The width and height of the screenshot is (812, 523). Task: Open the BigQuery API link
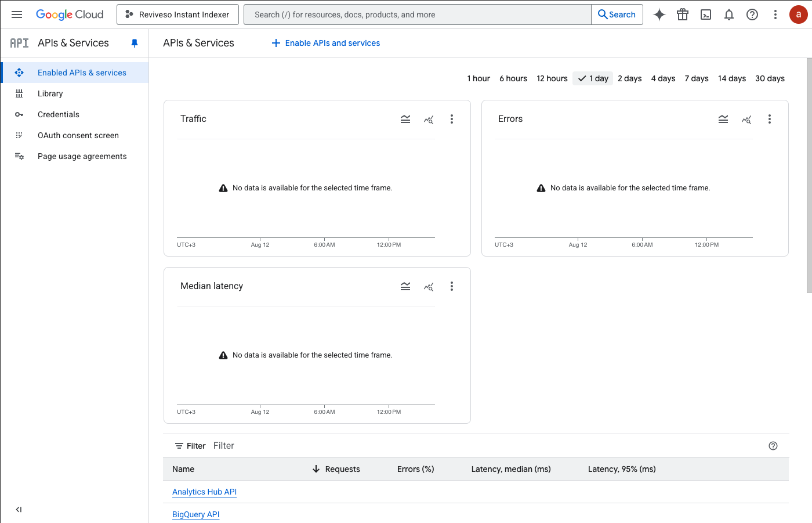pos(196,514)
